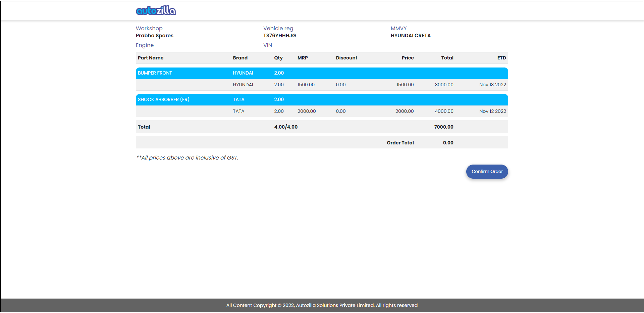Click the MRP column header
This screenshot has width=644, height=313.
point(303,58)
